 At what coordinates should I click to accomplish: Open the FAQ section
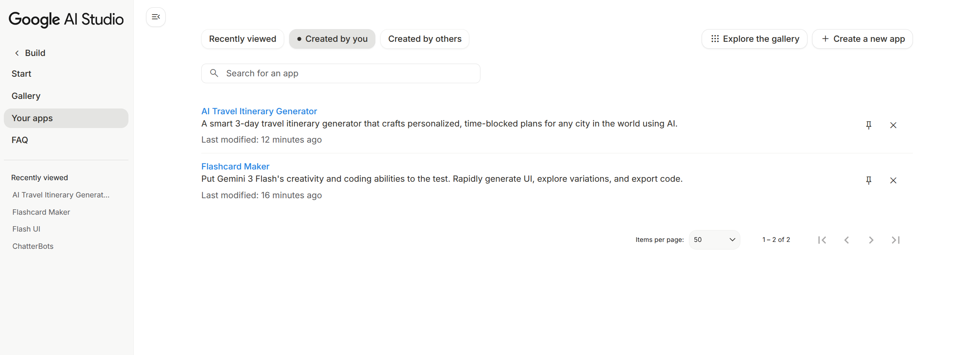[x=20, y=140]
